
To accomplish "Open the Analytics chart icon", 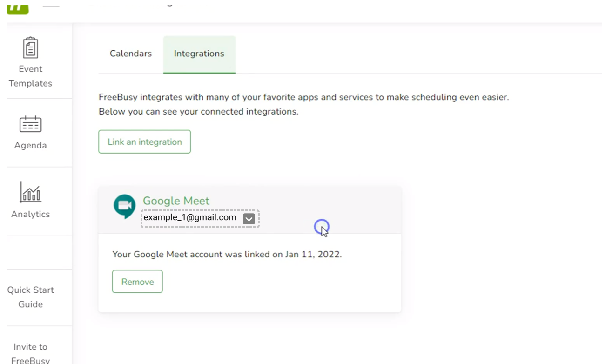I will 30,192.
